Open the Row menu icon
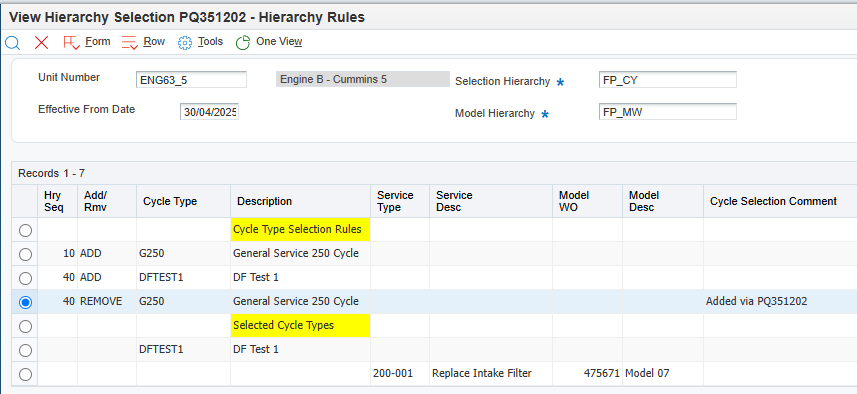 point(130,43)
